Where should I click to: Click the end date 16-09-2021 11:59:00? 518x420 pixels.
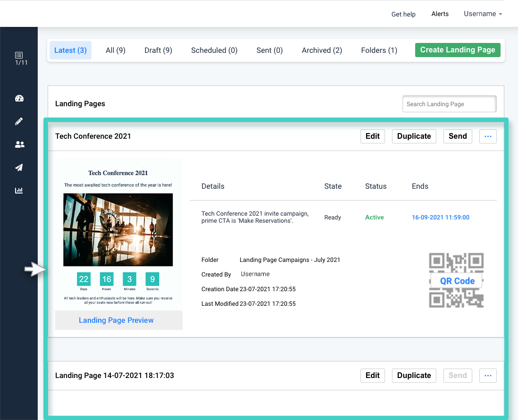coord(440,218)
